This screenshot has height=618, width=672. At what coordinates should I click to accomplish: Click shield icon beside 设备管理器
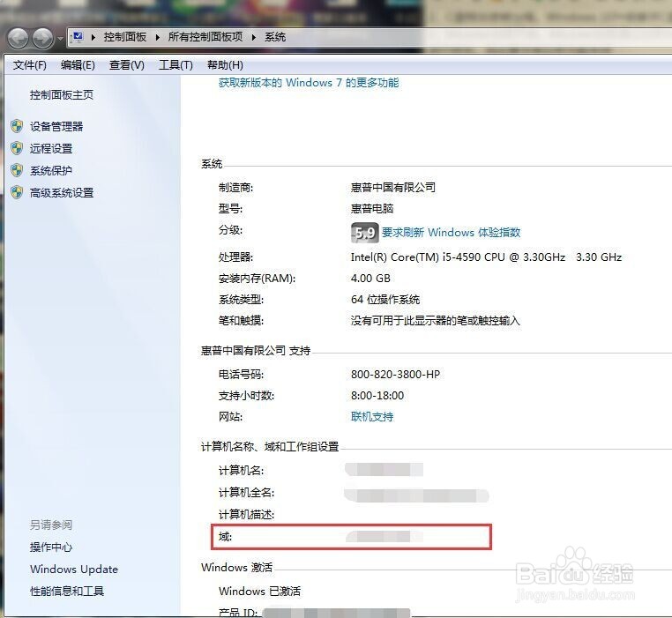click(x=17, y=126)
